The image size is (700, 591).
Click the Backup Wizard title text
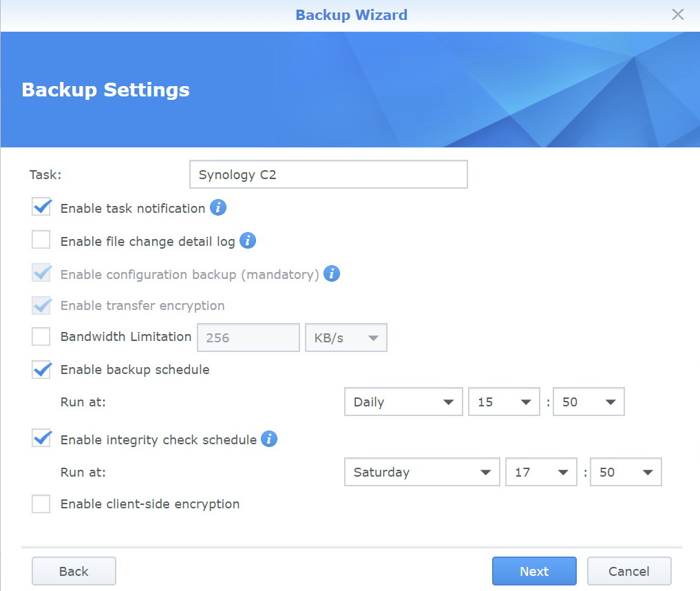tap(351, 14)
